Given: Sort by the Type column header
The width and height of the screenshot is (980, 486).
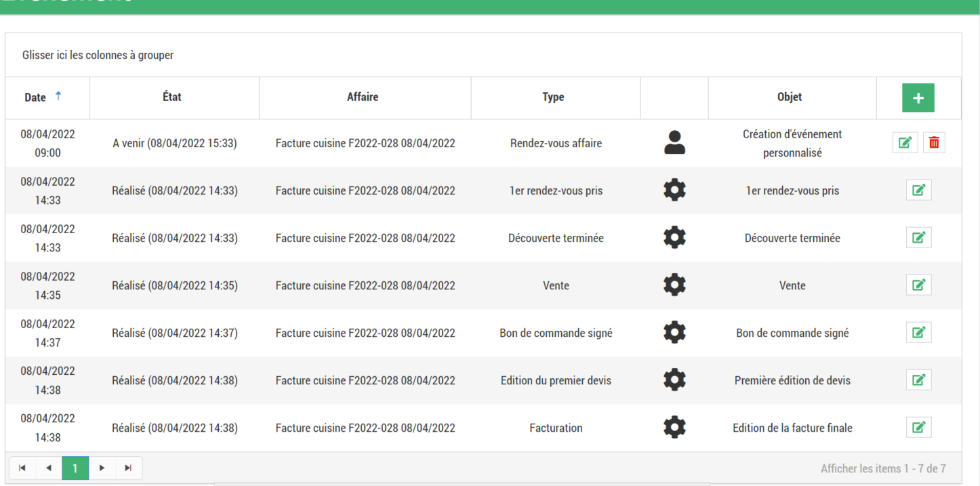Looking at the screenshot, I should (553, 98).
